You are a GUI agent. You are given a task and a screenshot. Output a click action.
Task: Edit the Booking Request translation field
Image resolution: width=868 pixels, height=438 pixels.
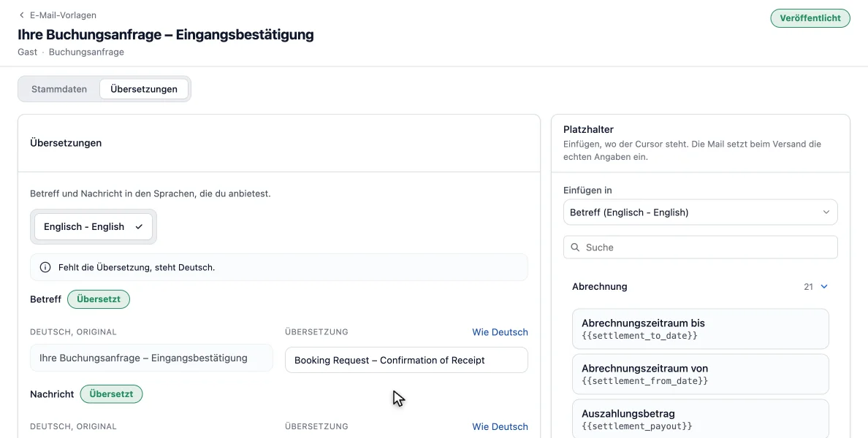coord(406,360)
